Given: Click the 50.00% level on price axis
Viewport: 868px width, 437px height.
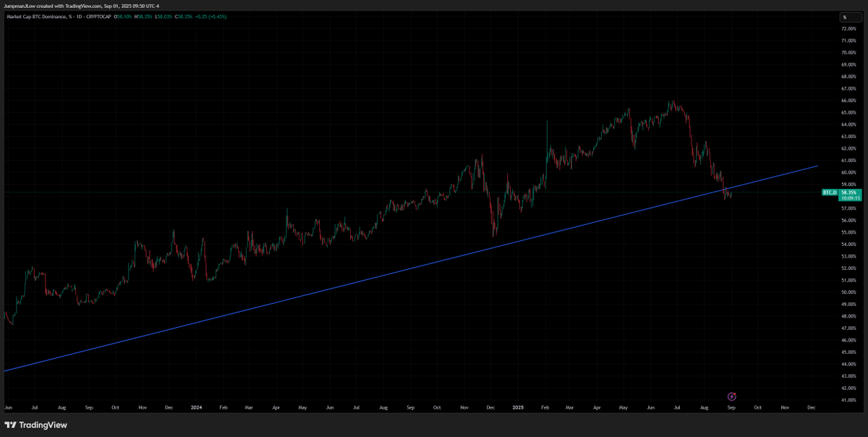Looking at the screenshot, I should tap(849, 292).
